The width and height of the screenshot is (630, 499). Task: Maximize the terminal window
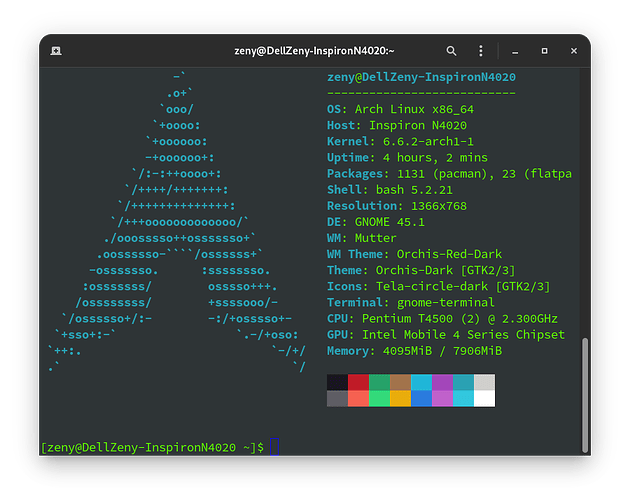tap(544, 51)
